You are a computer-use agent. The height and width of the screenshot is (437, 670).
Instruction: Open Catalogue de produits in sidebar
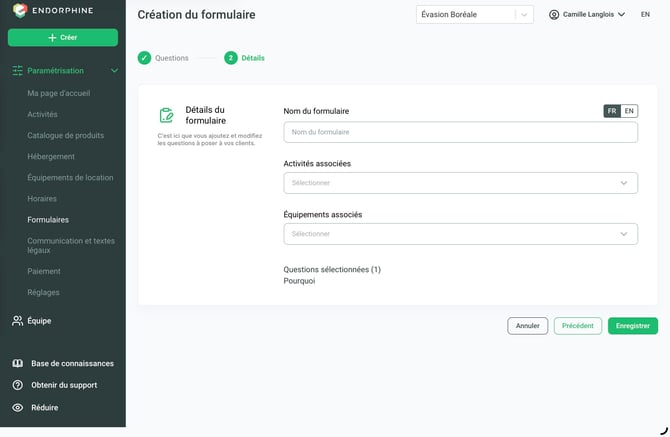tap(65, 135)
